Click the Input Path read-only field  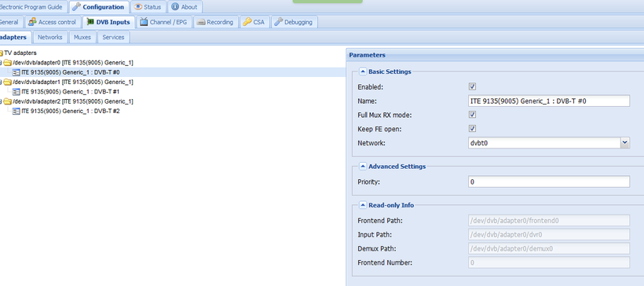coord(549,235)
